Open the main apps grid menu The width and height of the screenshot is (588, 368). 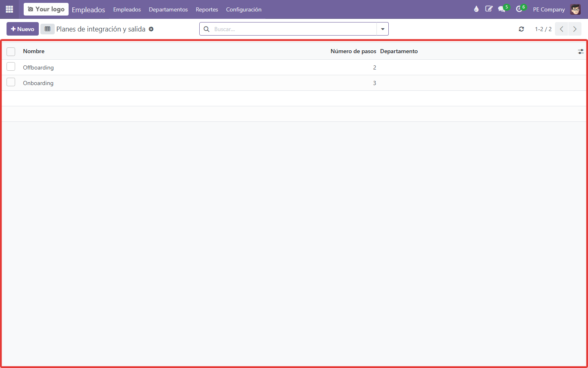9,9
